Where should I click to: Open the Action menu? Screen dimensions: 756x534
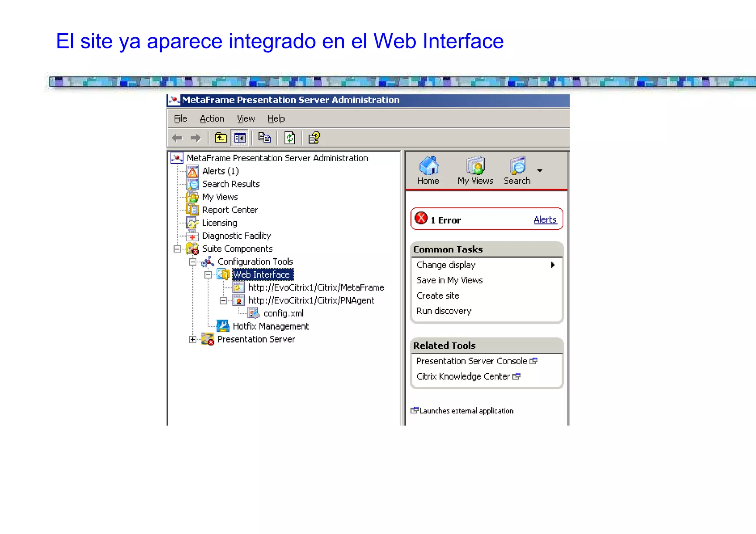(x=212, y=118)
